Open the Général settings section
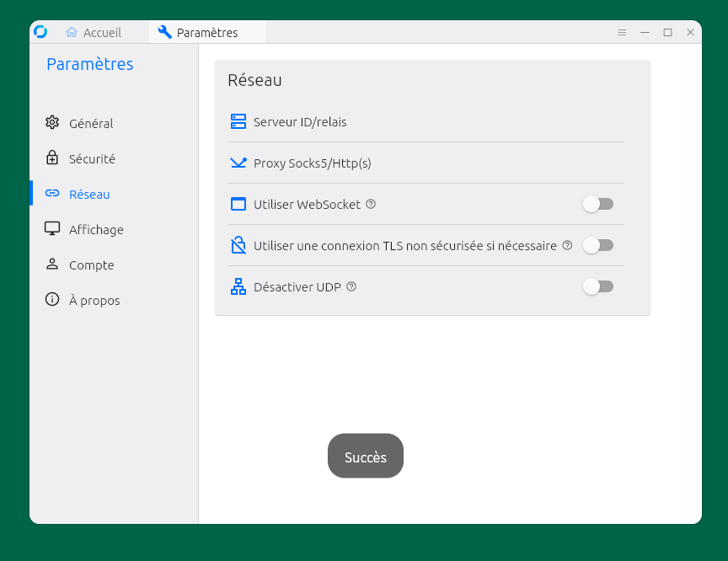Image resolution: width=728 pixels, height=561 pixels. (115, 123)
